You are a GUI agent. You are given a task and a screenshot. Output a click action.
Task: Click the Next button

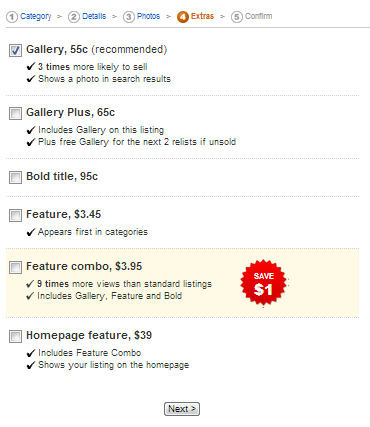(x=182, y=409)
